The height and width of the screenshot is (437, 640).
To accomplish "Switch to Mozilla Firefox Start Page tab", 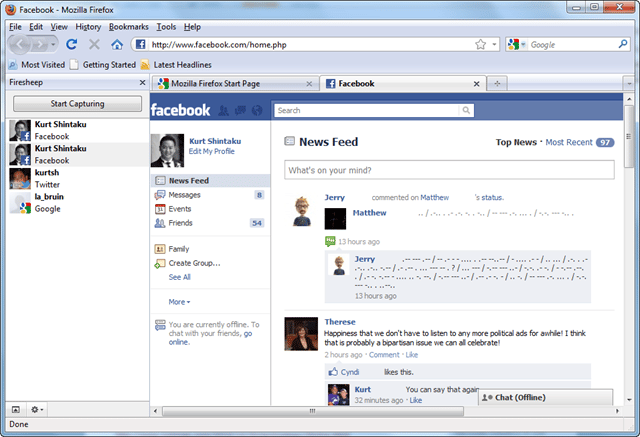I will [235, 84].
